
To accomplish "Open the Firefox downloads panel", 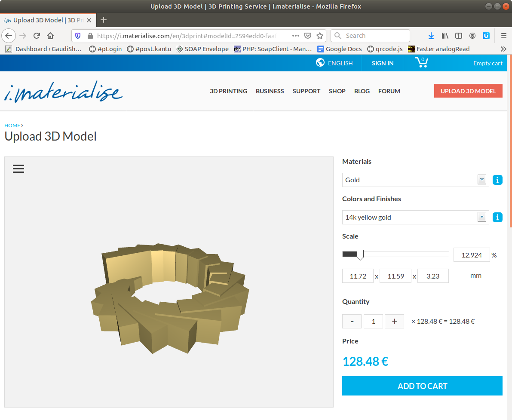I will pyautogui.click(x=431, y=36).
